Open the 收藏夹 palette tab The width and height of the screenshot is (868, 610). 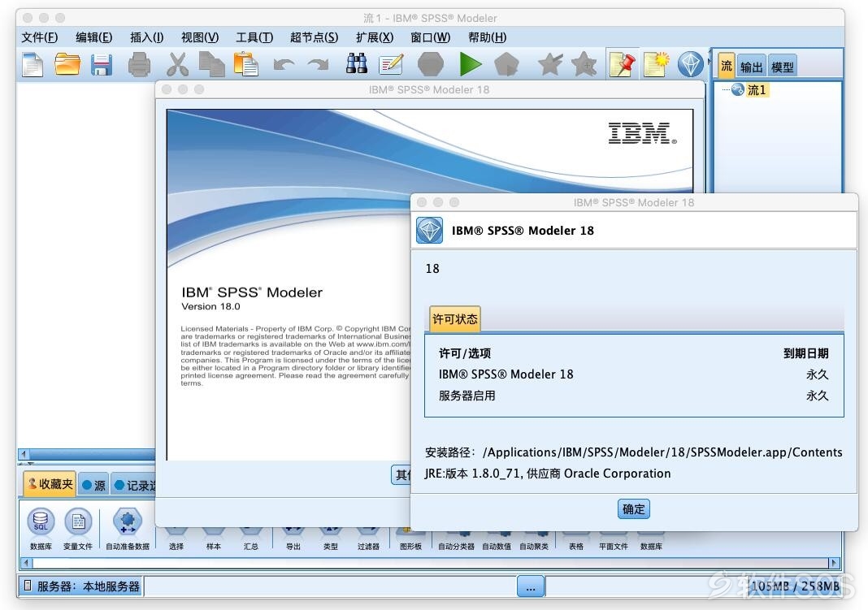click(x=50, y=484)
